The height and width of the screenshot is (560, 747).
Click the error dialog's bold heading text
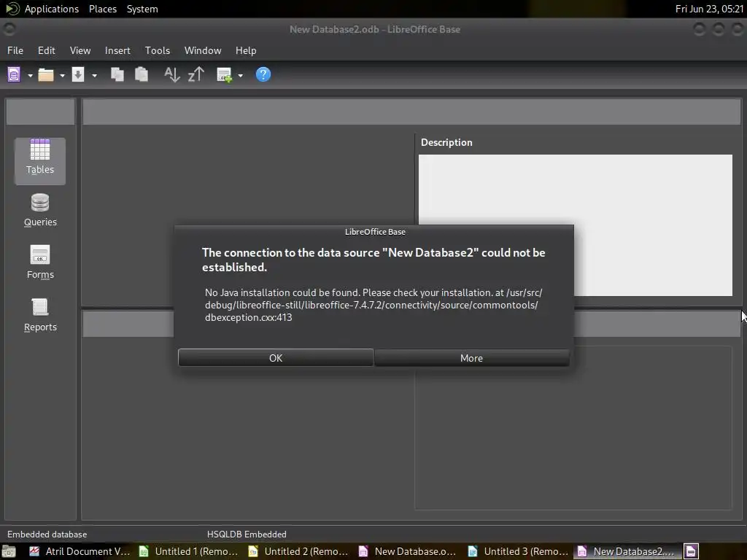(373, 260)
